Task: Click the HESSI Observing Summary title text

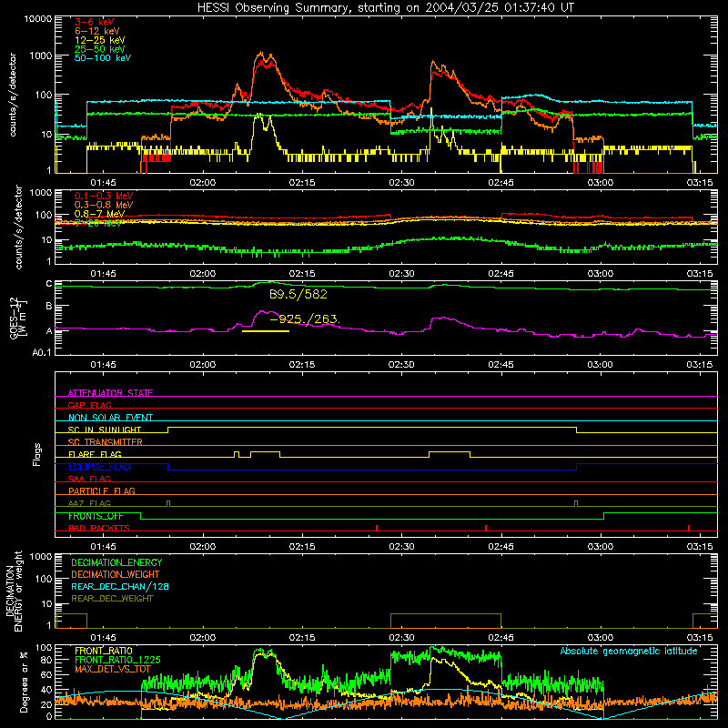Action: [385, 7]
